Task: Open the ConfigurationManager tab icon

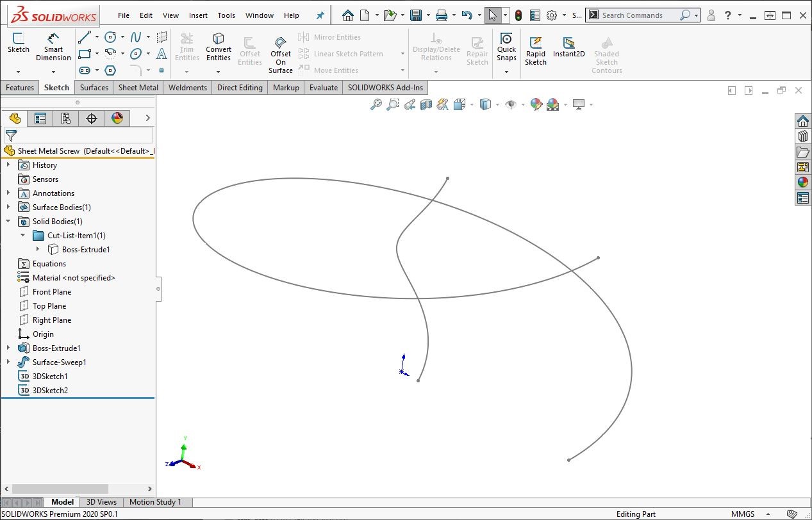Action: (x=65, y=118)
